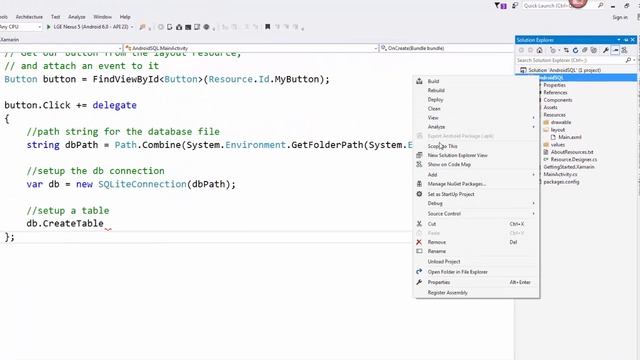Open the Architecture menu
The height and width of the screenshot is (360, 640).
pos(29,17)
